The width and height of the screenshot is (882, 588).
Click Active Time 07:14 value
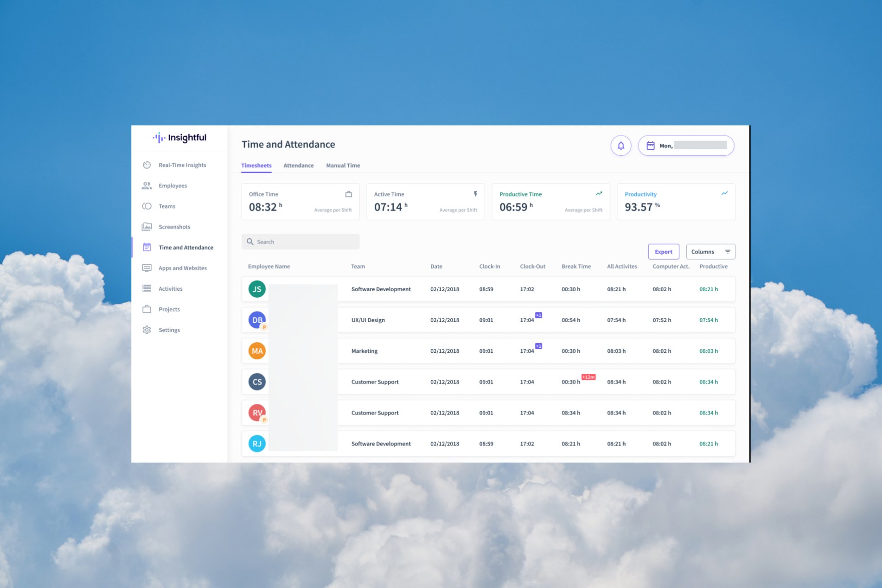tap(391, 207)
